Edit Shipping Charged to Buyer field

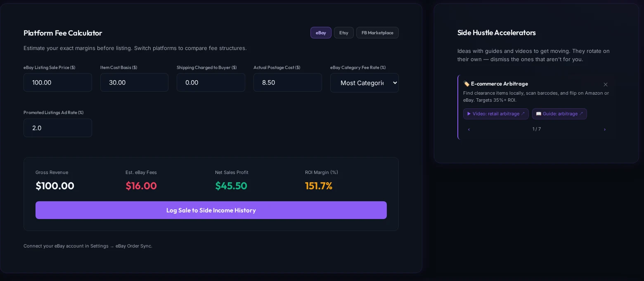point(211,83)
